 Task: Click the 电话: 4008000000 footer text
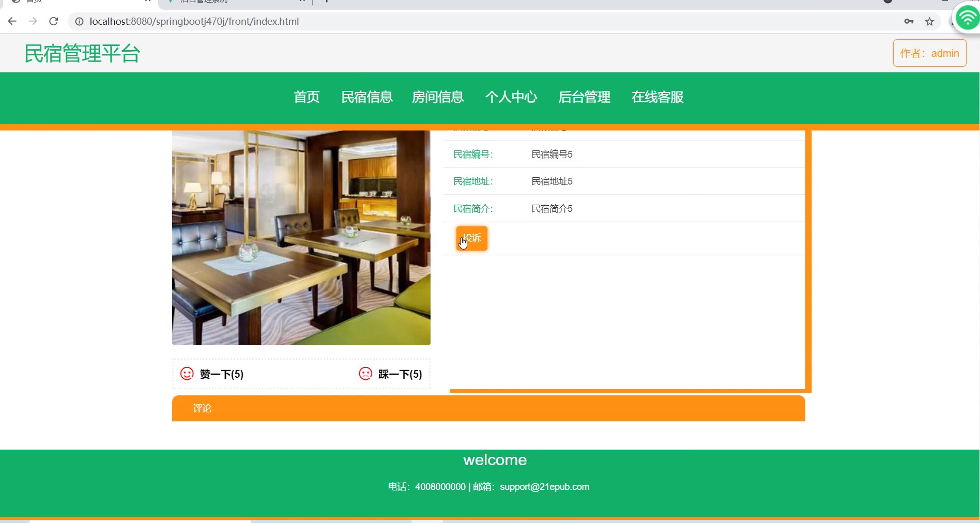coord(427,487)
